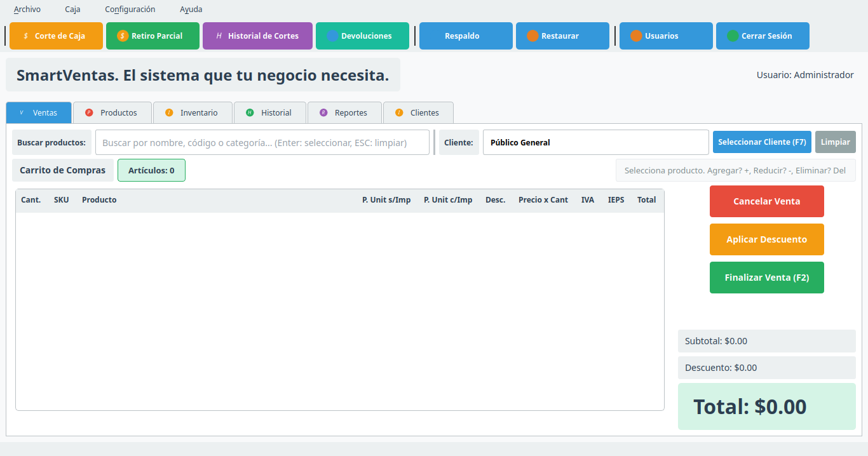This screenshot has height=456, width=868.
Task: Click the Subtotal: $0.00 text
Action: pos(716,341)
